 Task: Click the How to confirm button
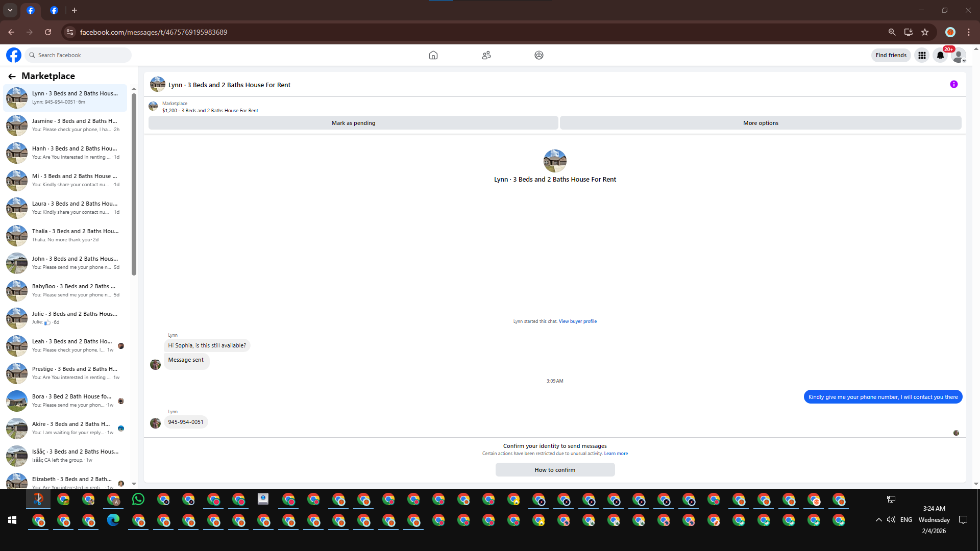pos(555,470)
